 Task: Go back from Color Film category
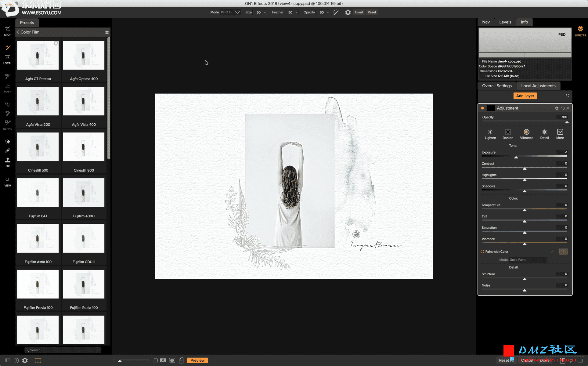18,32
